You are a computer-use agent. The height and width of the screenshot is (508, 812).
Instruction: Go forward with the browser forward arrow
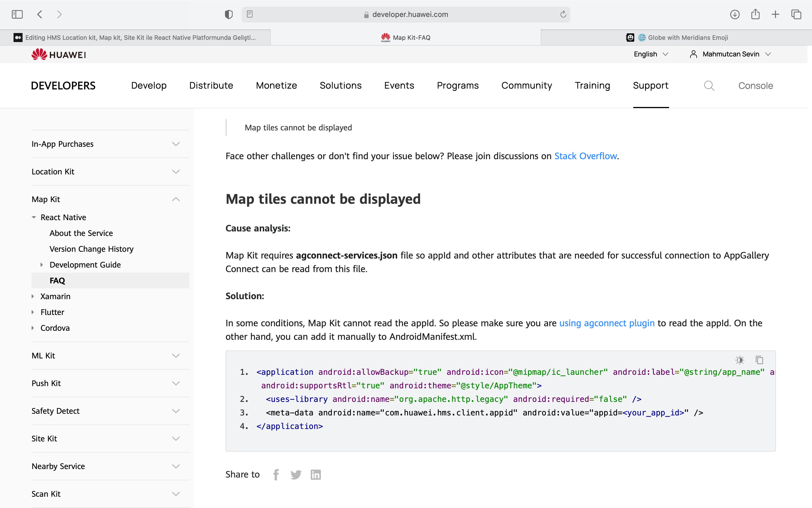pyautogui.click(x=59, y=14)
